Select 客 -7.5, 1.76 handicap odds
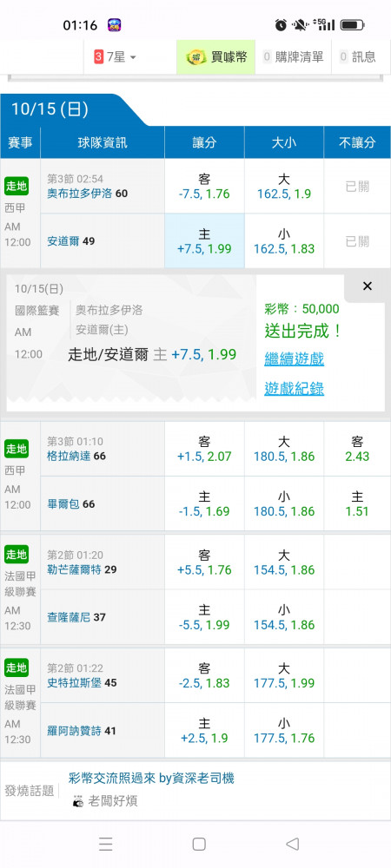Image resolution: width=391 pixels, height=868 pixels. (x=204, y=187)
